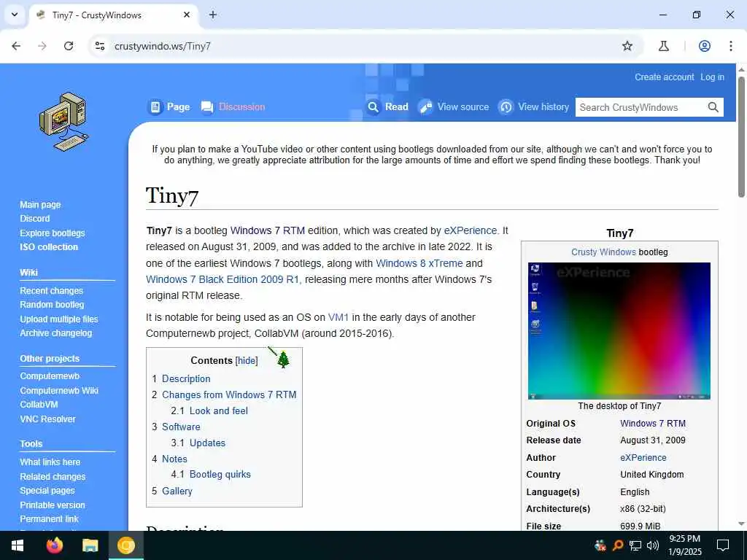Viewport: 747px width, 560px height.
Task: Open Chrome Labs flask icon
Action: [x=664, y=46]
